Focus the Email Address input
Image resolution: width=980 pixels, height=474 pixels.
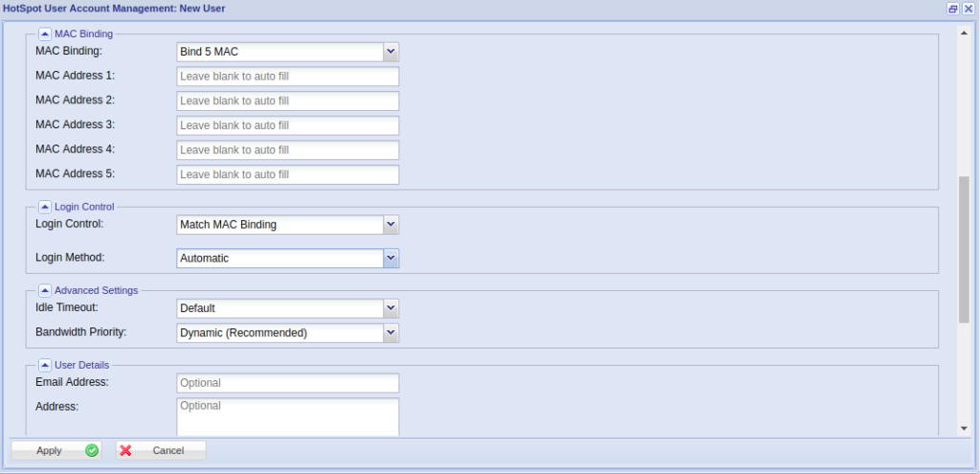(x=287, y=383)
